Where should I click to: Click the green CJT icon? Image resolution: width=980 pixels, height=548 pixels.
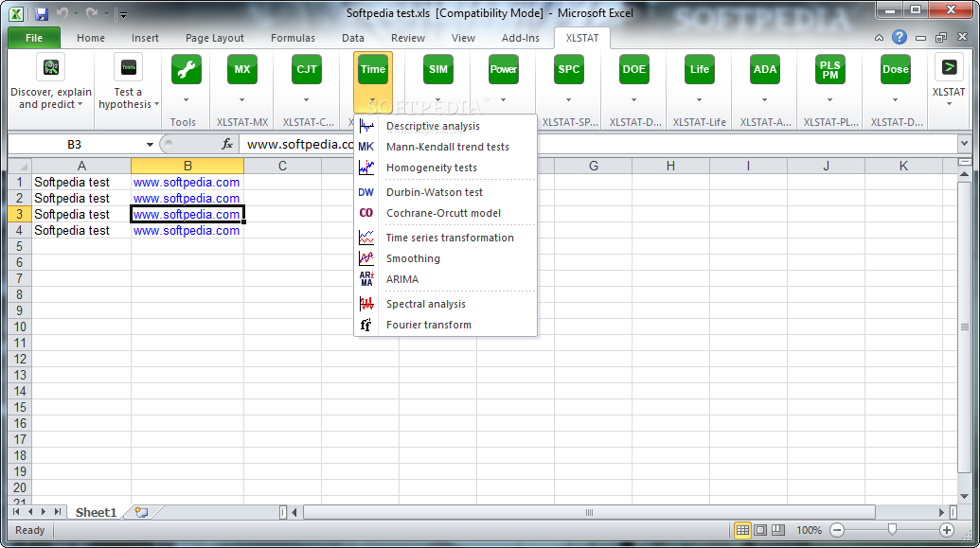click(x=306, y=69)
